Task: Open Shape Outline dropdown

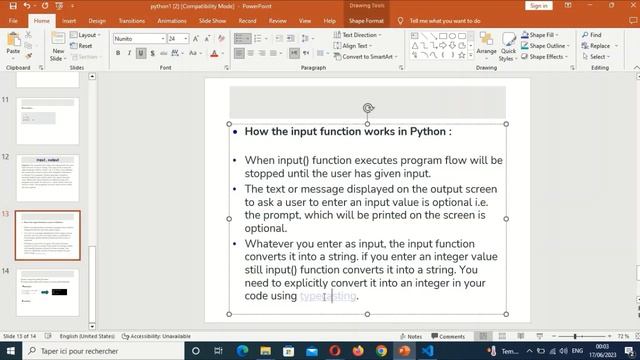Action: pos(545,46)
